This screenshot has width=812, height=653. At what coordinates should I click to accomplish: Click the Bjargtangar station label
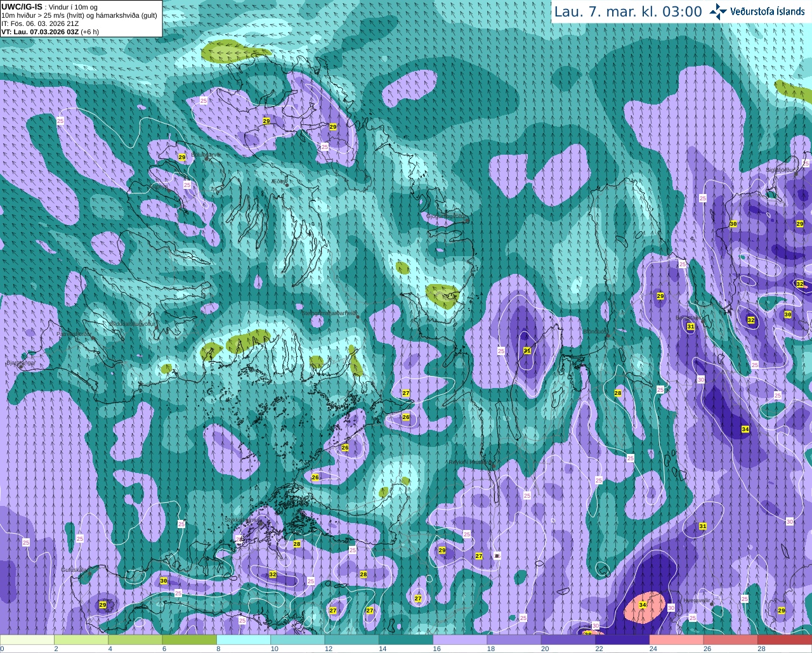20,363
